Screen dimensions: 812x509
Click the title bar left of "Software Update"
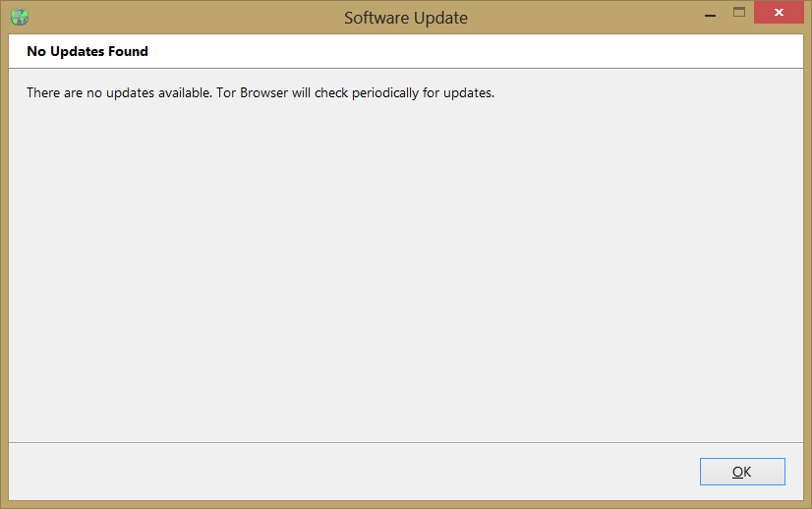coord(177,18)
